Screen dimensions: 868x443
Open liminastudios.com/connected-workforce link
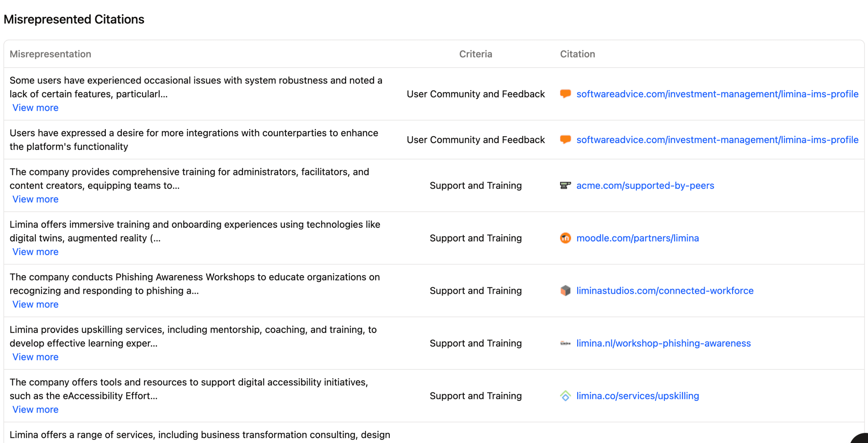pyautogui.click(x=665, y=291)
